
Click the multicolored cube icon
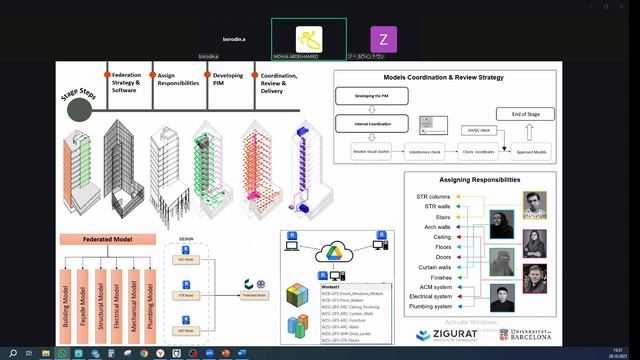click(298, 294)
